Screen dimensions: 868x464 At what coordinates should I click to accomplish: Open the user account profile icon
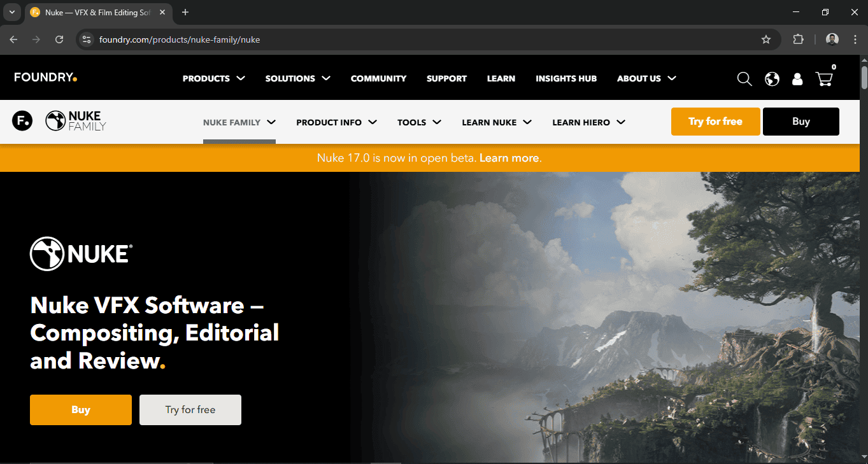click(x=797, y=79)
